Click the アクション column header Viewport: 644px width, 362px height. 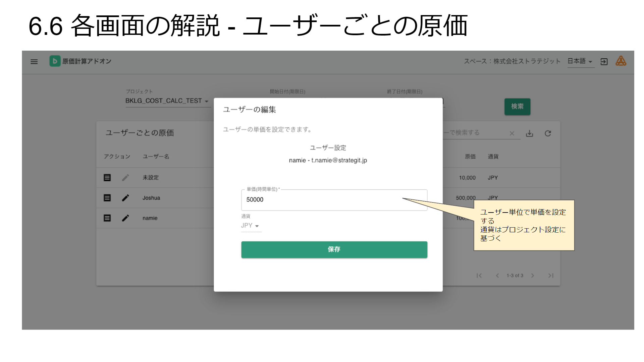(x=117, y=157)
